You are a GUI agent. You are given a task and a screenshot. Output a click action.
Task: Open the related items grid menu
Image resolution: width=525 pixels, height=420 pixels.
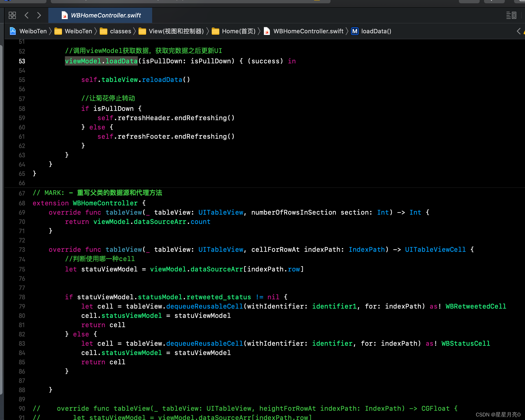12,15
